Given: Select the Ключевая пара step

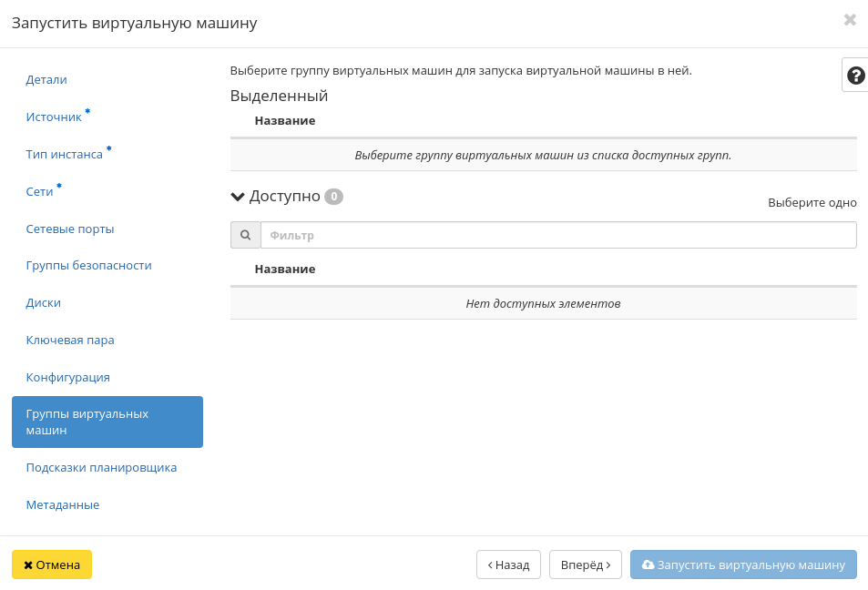Looking at the screenshot, I should [x=68, y=340].
